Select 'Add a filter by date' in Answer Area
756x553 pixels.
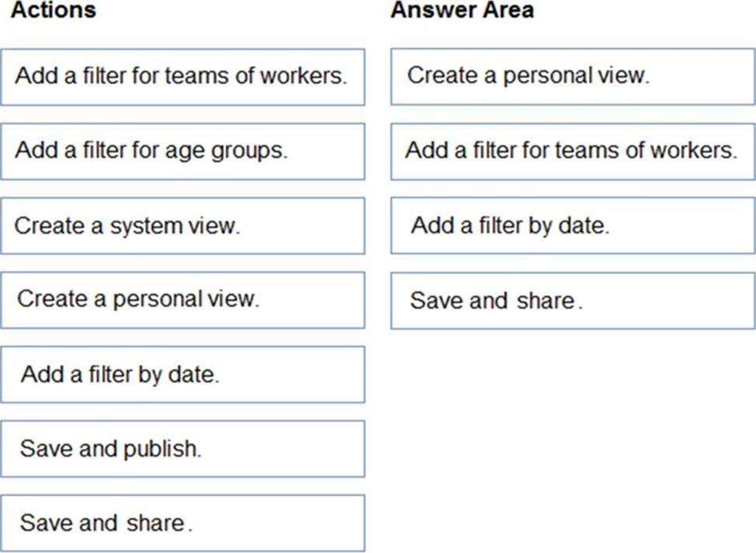(573, 226)
